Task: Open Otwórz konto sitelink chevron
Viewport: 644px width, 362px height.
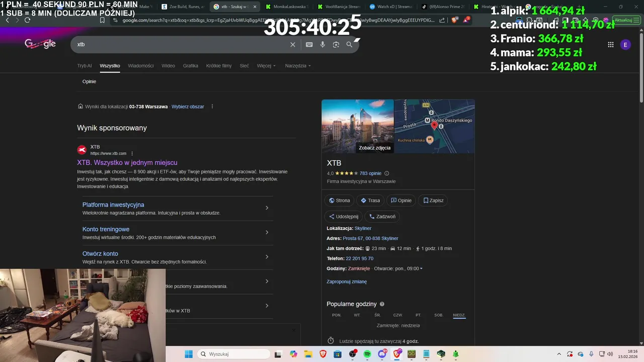Action: point(267,257)
